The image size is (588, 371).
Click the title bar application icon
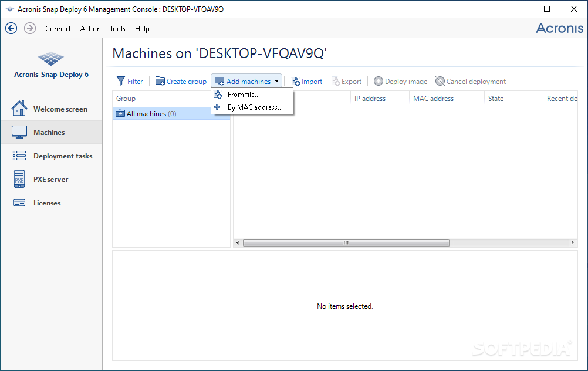[x=10, y=9]
